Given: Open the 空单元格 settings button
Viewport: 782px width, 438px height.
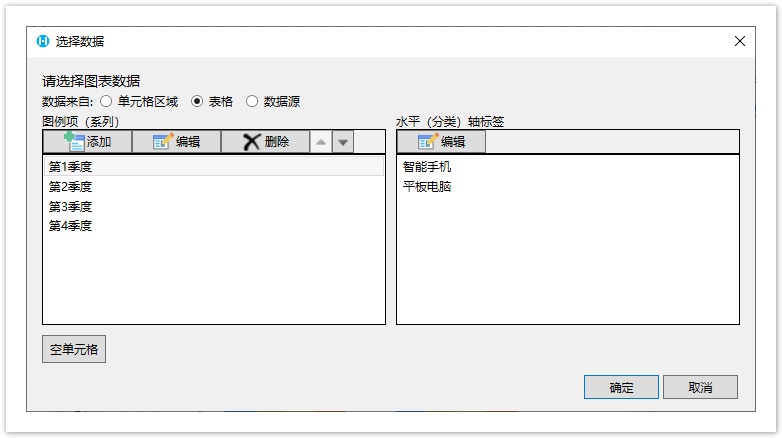Looking at the screenshot, I should [74, 350].
